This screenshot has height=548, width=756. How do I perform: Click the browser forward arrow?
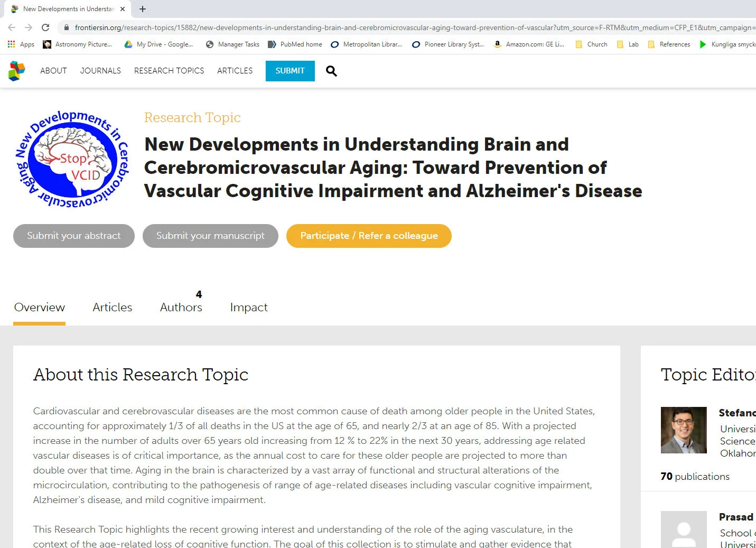click(29, 27)
